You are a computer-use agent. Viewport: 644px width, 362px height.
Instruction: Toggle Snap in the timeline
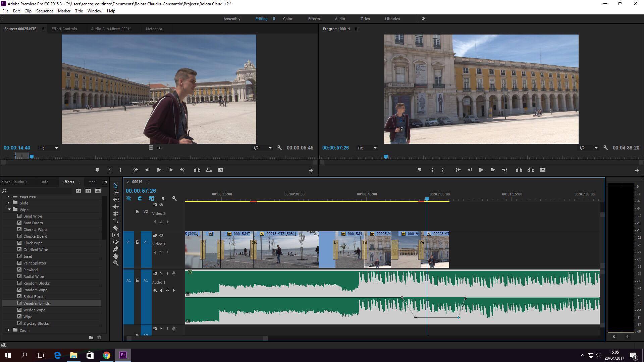click(x=140, y=198)
